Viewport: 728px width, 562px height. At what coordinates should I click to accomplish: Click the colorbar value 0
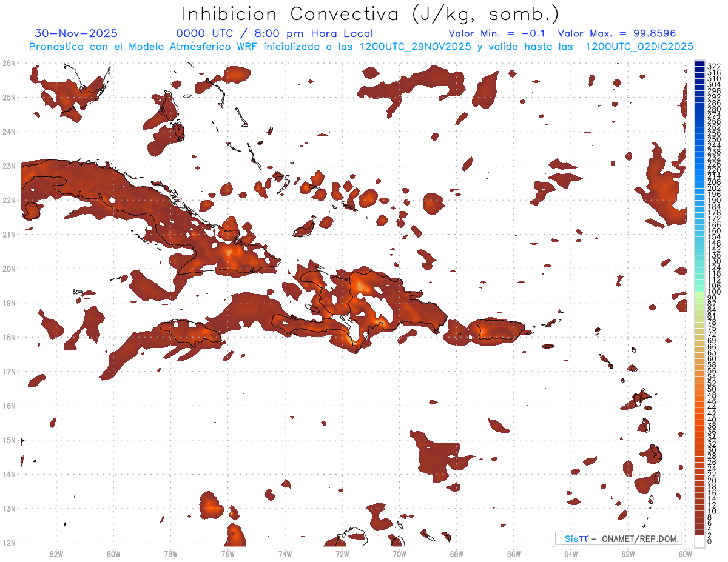(710, 541)
